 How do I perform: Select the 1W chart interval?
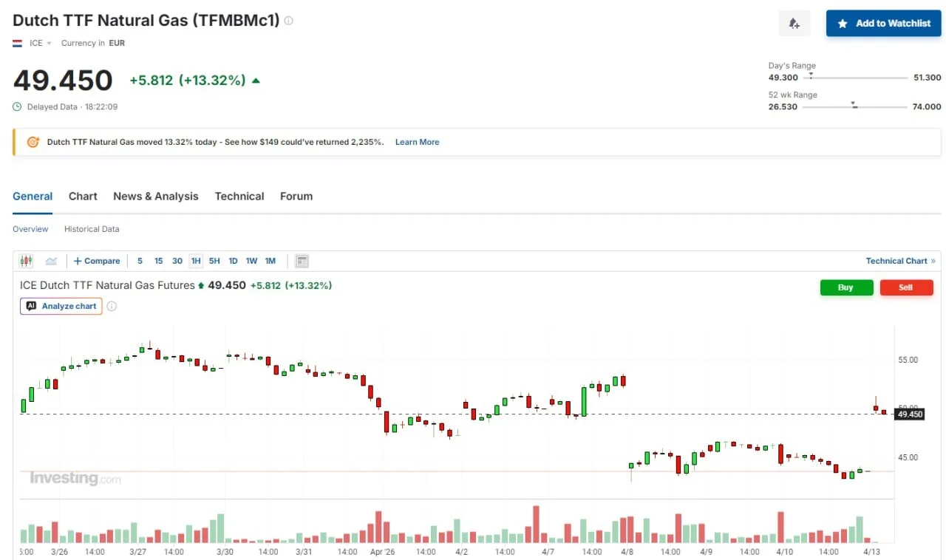coord(251,261)
